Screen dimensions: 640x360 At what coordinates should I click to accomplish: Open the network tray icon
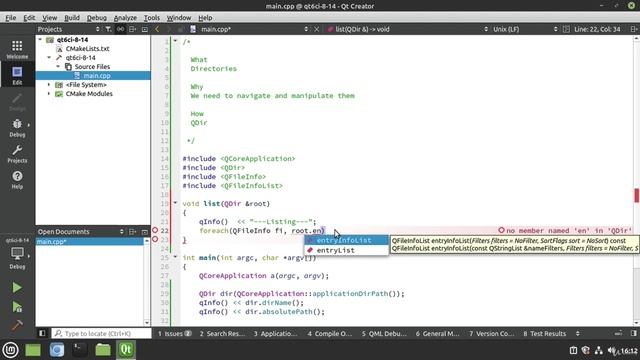(x=599, y=351)
